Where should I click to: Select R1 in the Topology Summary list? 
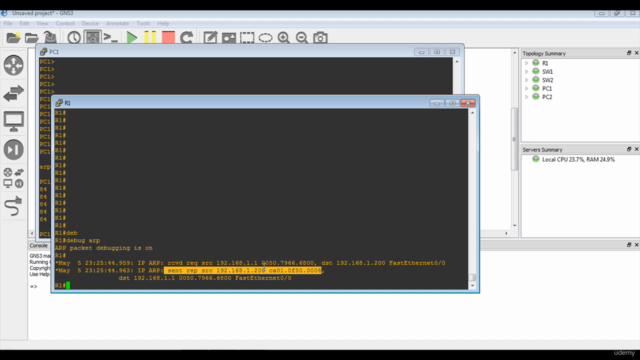(545, 63)
